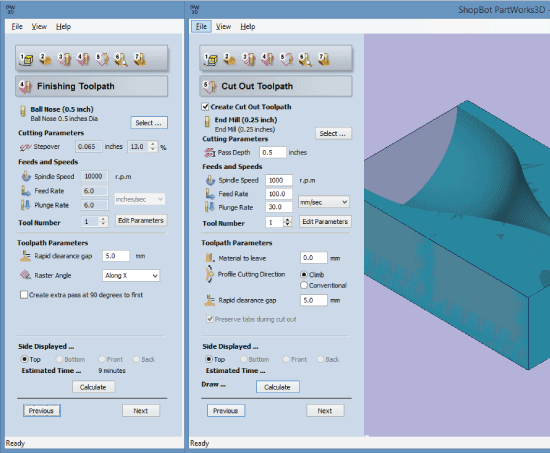Click step 1 icon in Cut Out Toolpath window
The image size is (550, 453).
[x=211, y=59]
